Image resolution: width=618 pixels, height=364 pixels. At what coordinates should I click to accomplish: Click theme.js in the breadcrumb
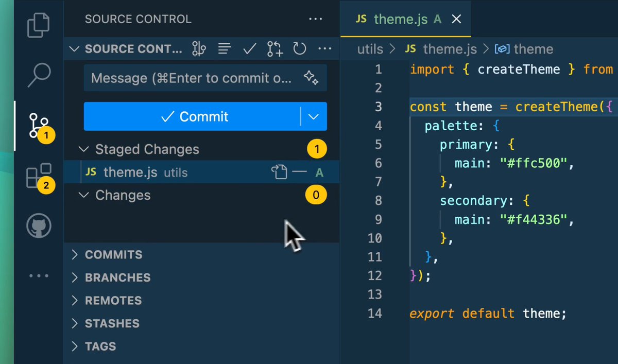[x=450, y=49]
